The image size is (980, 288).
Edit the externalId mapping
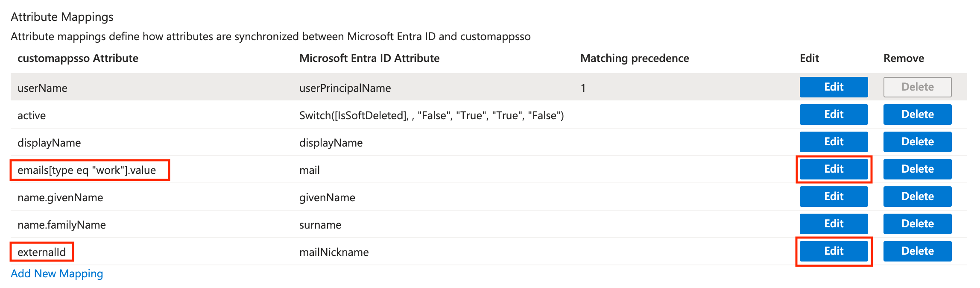834,251
